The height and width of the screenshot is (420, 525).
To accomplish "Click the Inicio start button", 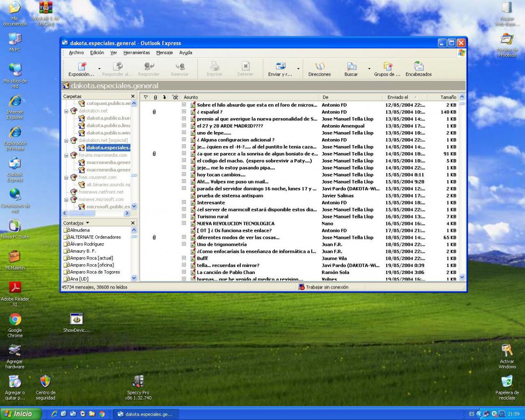I will coord(19,413).
